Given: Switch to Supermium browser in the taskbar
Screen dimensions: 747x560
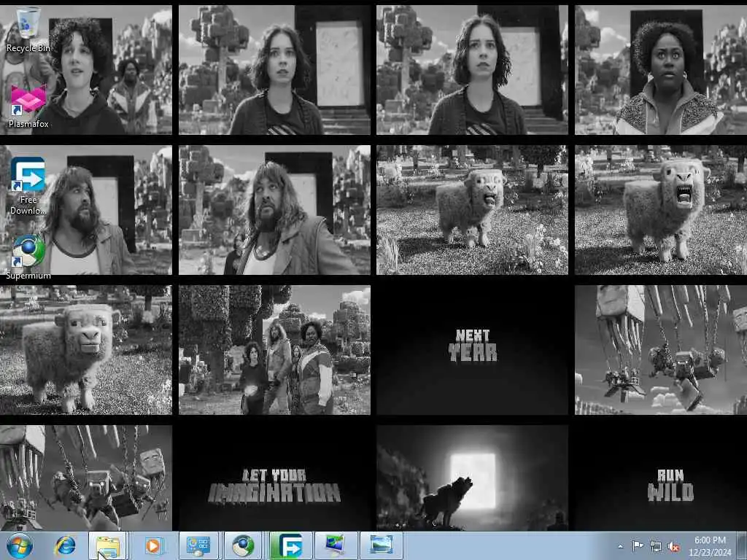Looking at the screenshot, I should click(243, 545).
